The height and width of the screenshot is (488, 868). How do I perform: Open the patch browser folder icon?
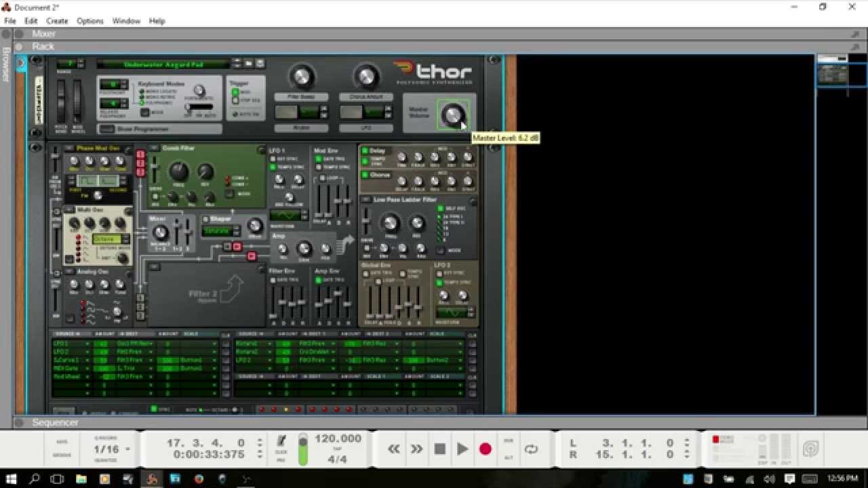(x=249, y=64)
